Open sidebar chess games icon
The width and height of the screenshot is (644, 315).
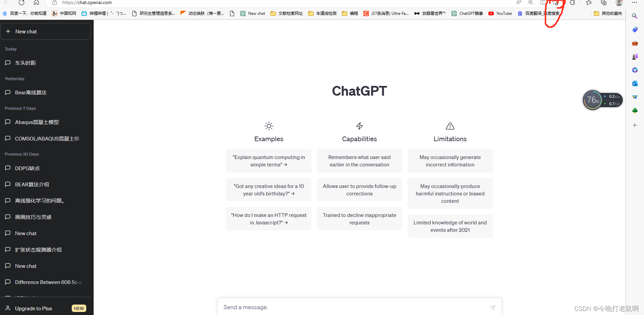point(635,57)
